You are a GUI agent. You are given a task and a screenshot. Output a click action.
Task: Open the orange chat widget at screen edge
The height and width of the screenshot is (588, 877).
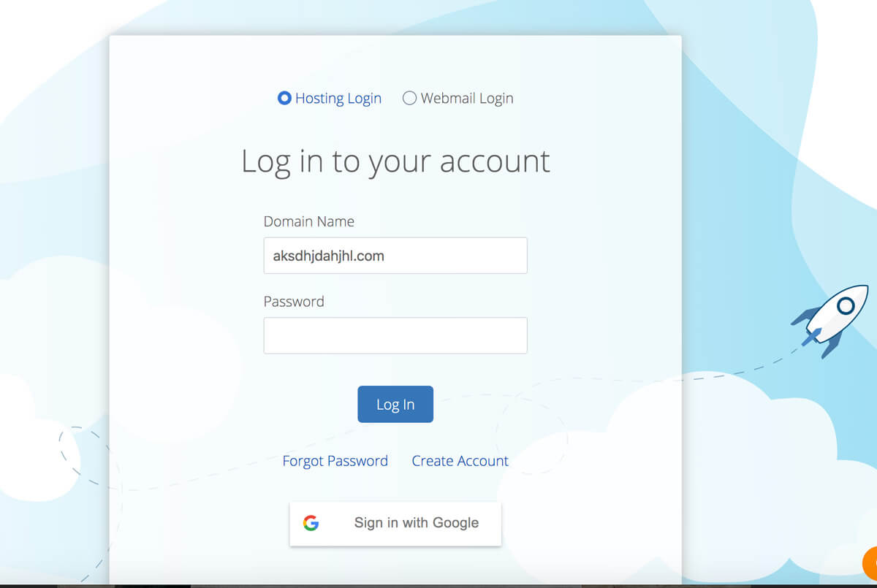(870, 562)
